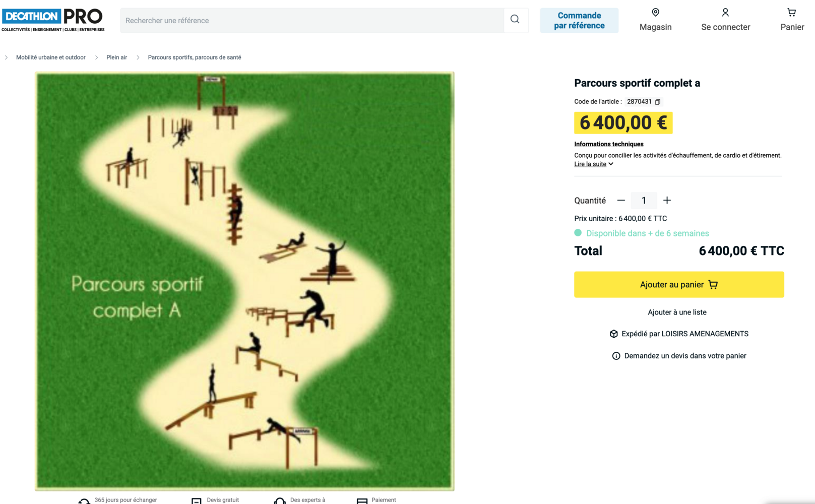Expand Lire la suite description
815x504 pixels.
593,164
